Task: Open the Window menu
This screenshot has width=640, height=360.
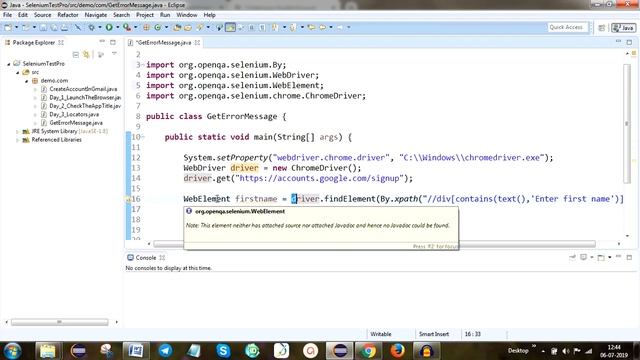Action: point(187,15)
